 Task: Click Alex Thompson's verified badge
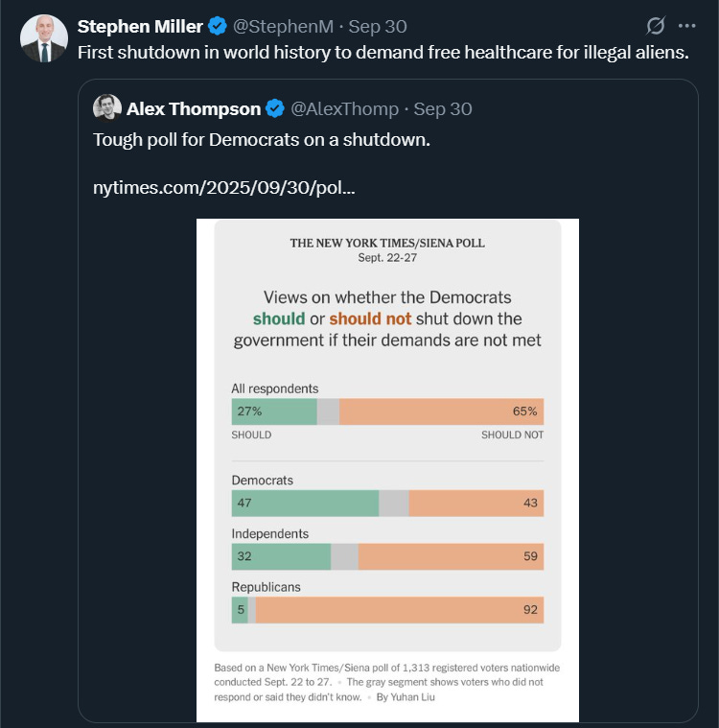pyautogui.click(x=275, y=108)
